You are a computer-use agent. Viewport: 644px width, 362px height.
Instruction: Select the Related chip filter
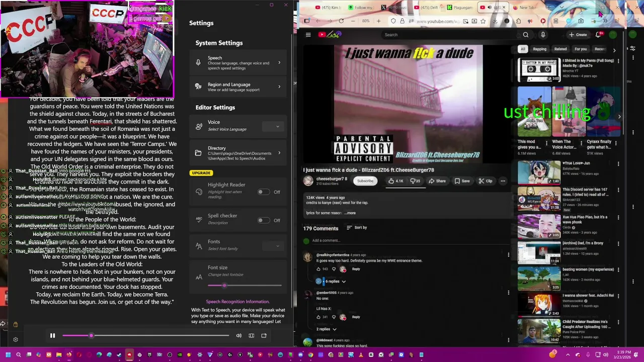(x=560, y=49)
